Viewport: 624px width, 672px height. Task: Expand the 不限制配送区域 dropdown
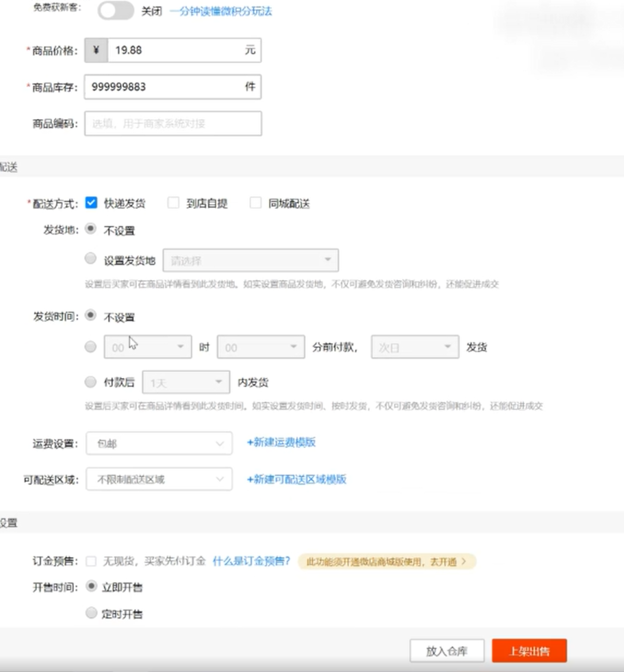[x=159, y=479]
